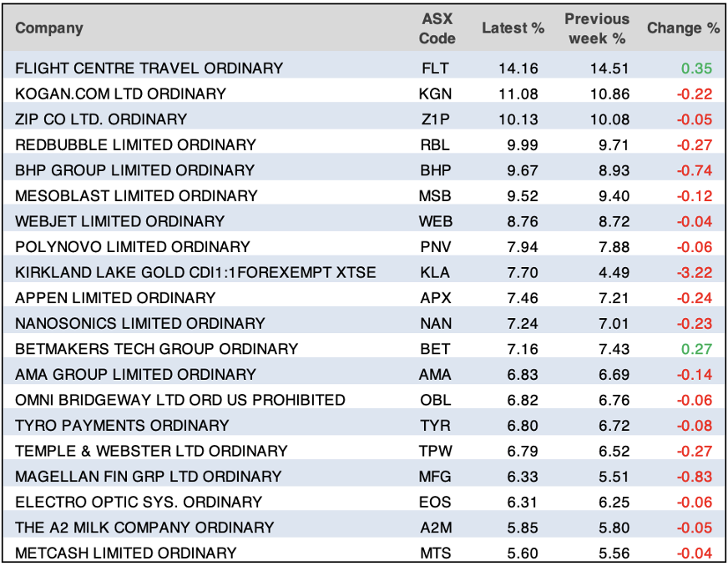Select BETMAKERS TECH GROUP ORDINARY name
The width and height of the screenshot is (728, 566).
coord(156,348)
